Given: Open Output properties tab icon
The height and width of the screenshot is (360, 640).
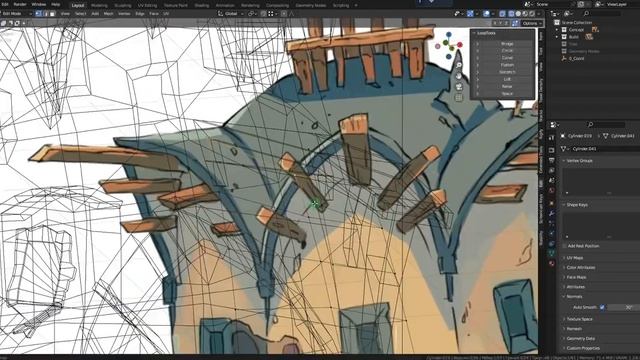Looking at the screenshot, I should coord(551,160).
